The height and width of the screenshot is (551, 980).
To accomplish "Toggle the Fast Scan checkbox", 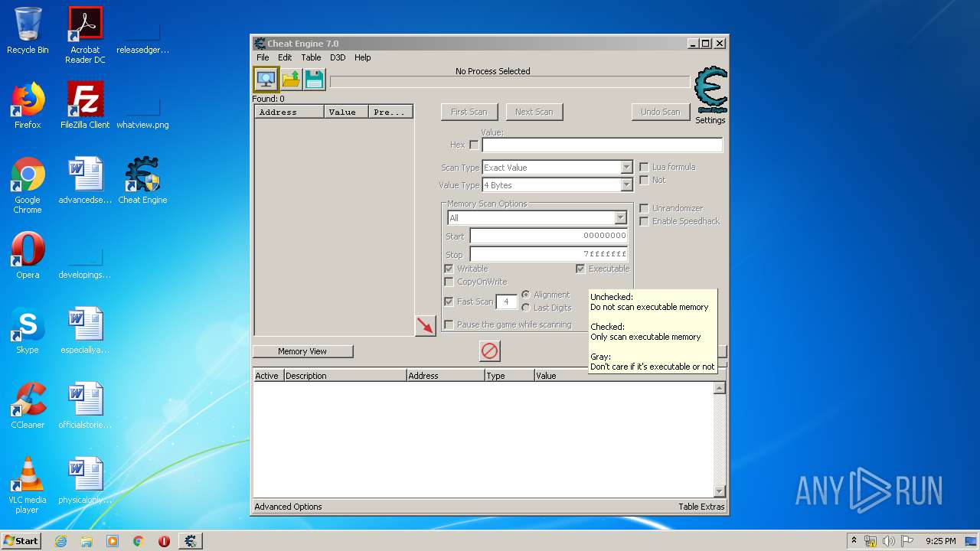I will (449, 302).
